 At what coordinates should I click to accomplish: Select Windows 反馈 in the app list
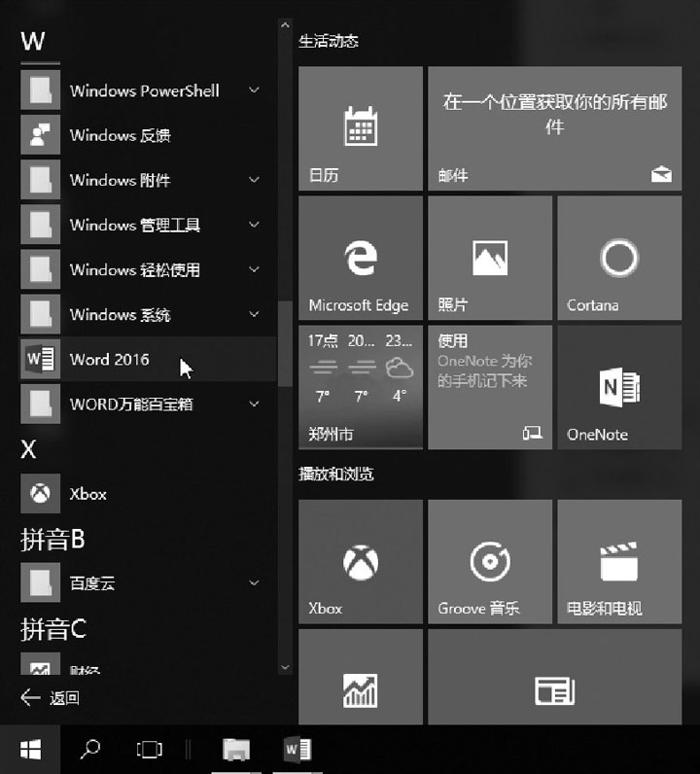(120, 135)
